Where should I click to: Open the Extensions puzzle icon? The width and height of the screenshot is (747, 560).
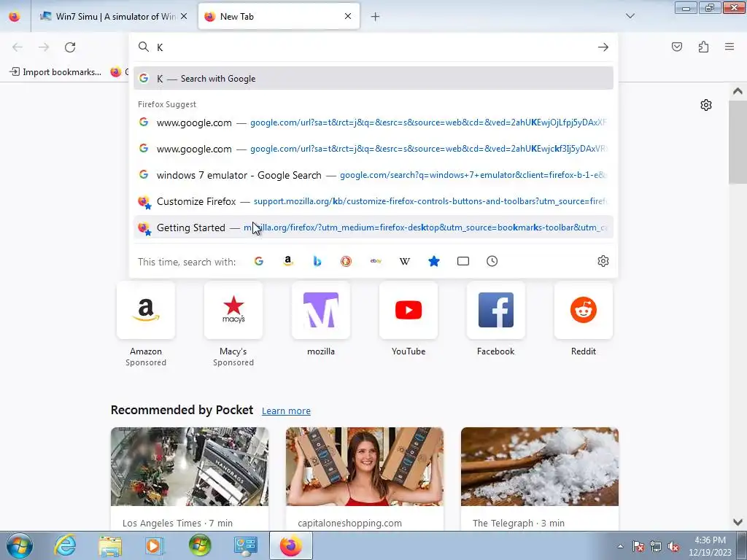pyautogui.click(x=703, y=47)
